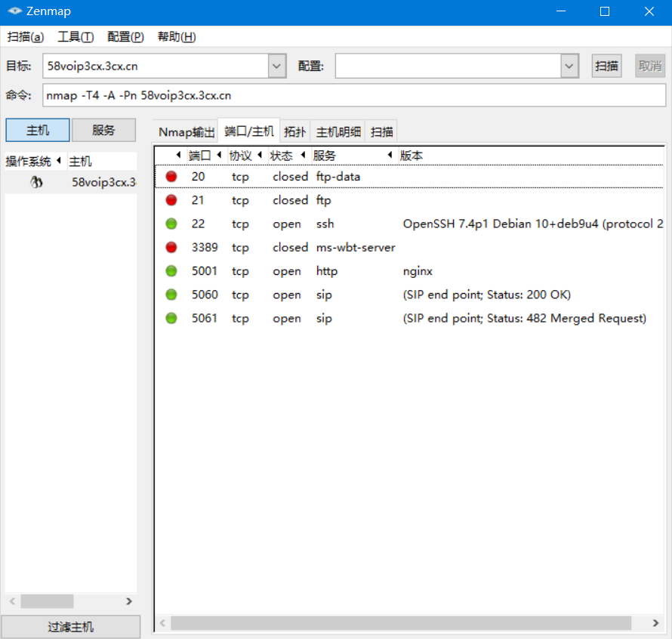Open the 帮助(H) menu
This screenshot has height=639, width=672.
pyautogui.click(x=177, y=37)
